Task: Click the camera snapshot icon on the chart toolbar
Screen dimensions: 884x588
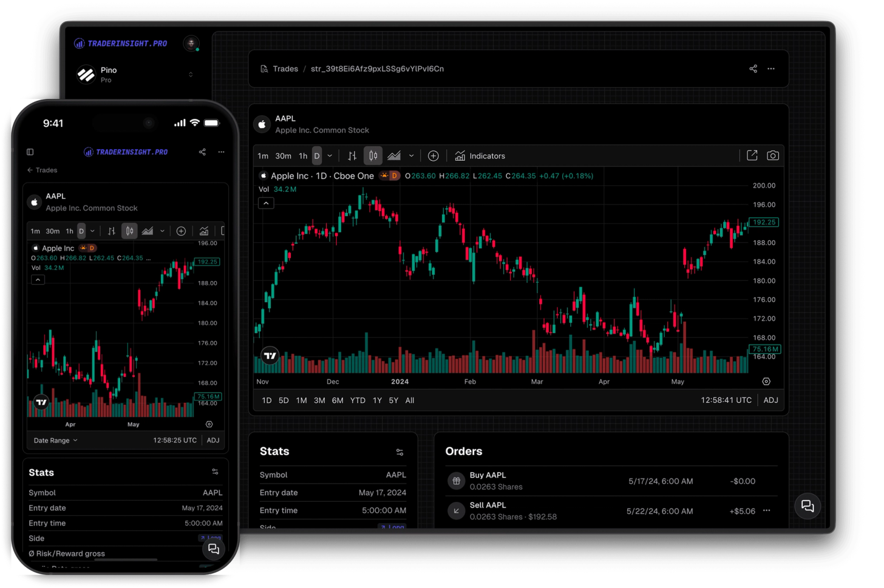Action: click(772, 155)
